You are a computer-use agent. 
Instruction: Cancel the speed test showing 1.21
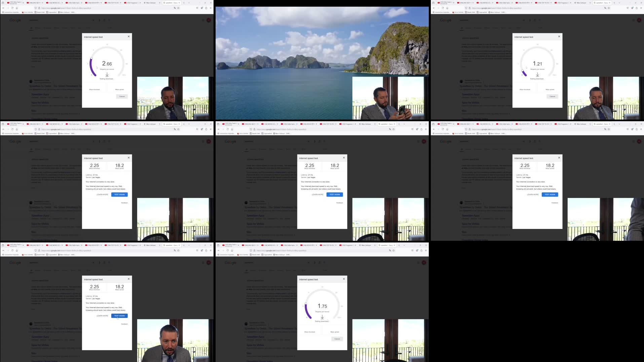pos(552,96)
